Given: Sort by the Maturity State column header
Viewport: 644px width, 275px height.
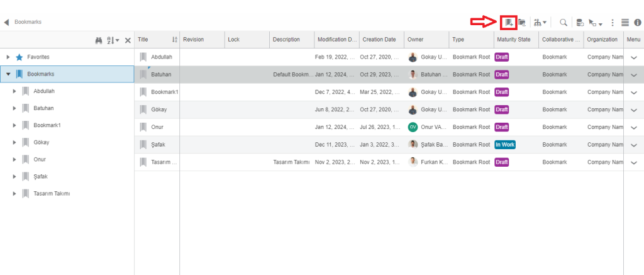Looking at the screenshot, I should coord(515,39).
